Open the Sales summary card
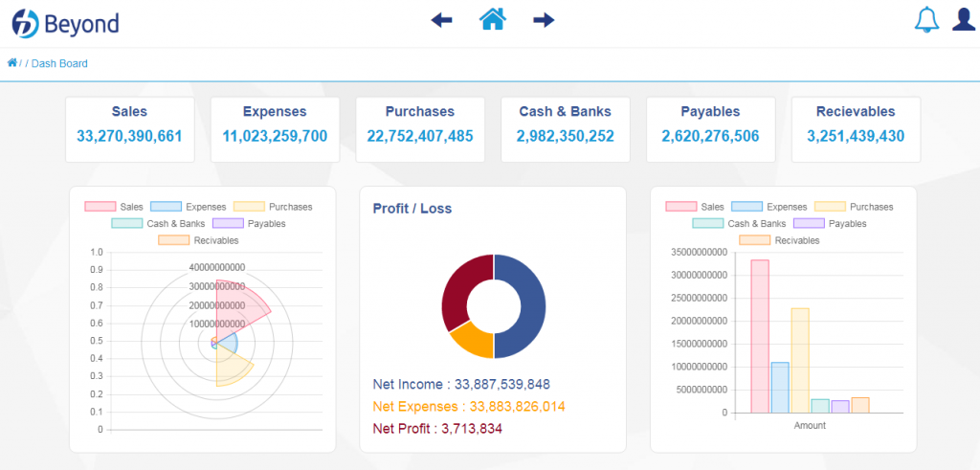 coord(130,129)
